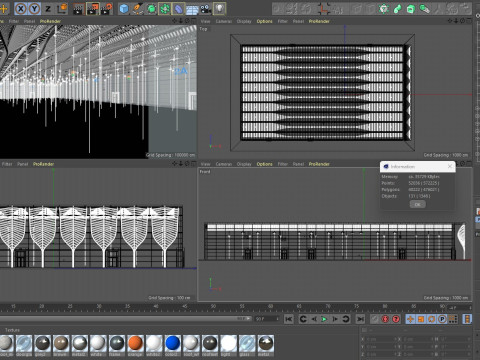Image resolution: width=480 pixels, height=360 pixels.
Task: Open Cameras menu in Top viewport
Action: (x=224, y=21)
